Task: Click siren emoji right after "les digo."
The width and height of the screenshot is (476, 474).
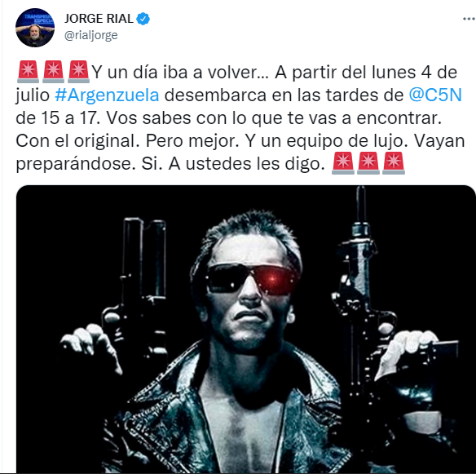Action: pos(343,163)
